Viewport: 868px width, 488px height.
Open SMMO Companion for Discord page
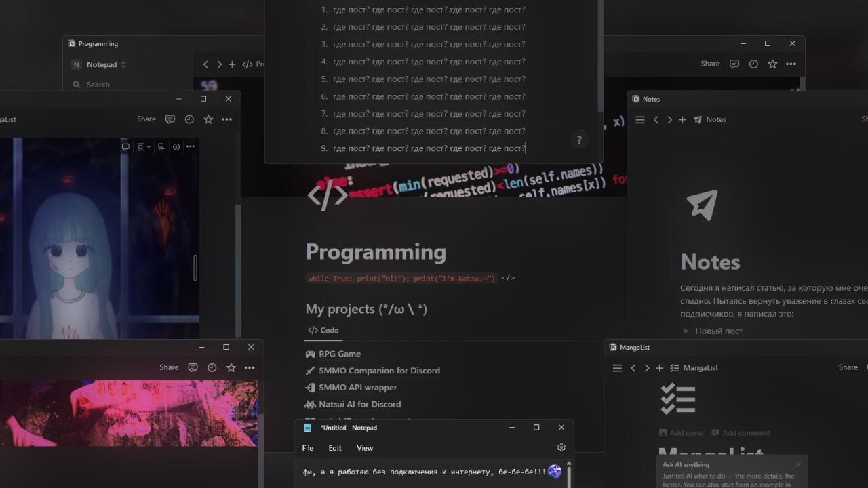[378, 371]
